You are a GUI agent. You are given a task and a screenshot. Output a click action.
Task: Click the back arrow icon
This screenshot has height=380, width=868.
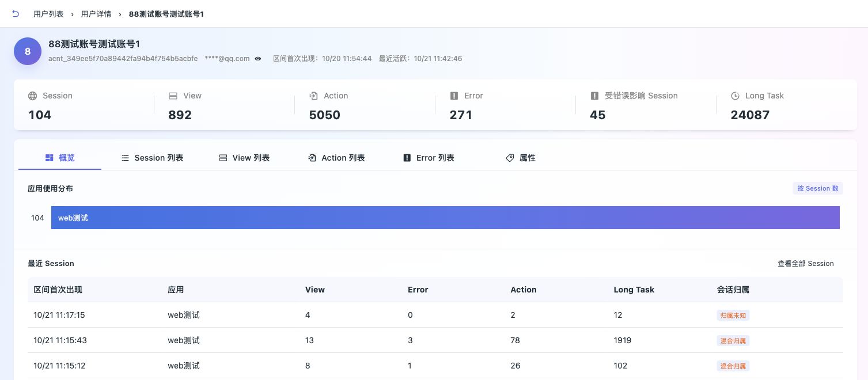tap(16, 13)
